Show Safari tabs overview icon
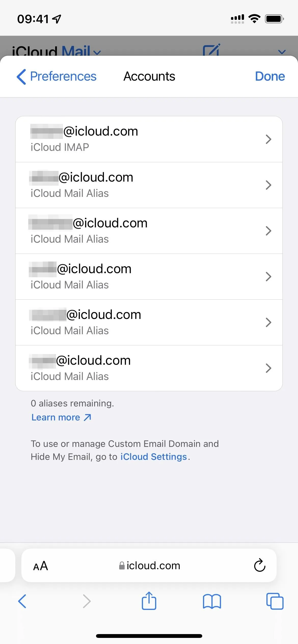The height and width of the screenshot is (644, 298). (x=275, y=601)
